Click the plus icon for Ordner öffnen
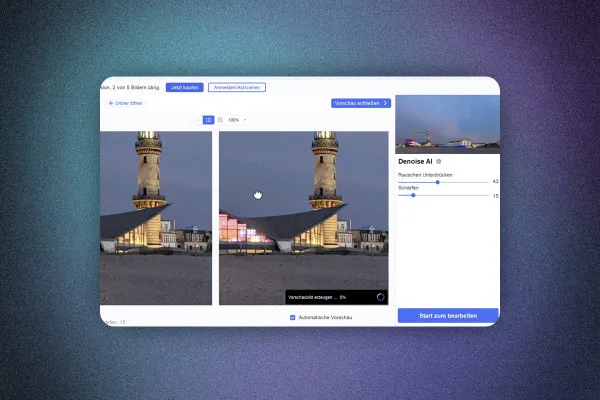 pos(111,103)
